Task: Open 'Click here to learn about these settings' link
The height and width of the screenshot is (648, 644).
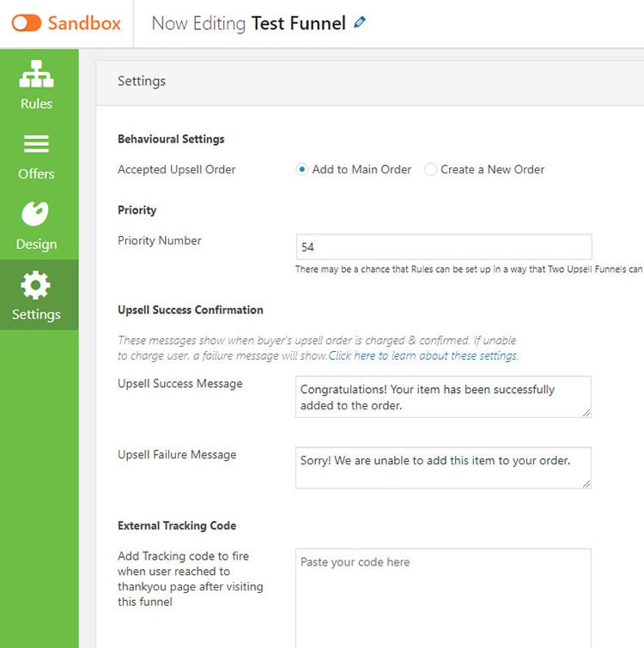Action: click(x=422, y=355)
